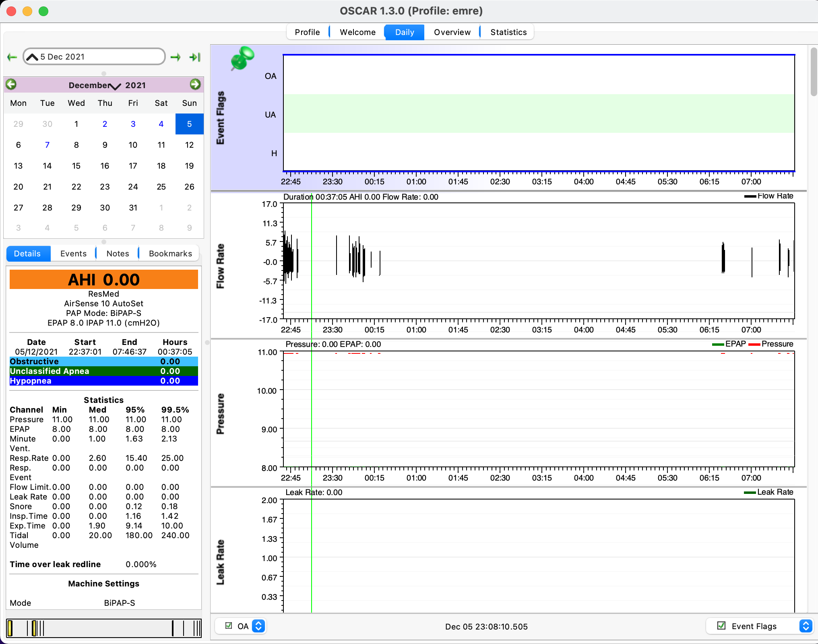The height and width of the screenshot is (644, 818).
Task: Open the Overview tab
Action: click(x=452, y=32)
